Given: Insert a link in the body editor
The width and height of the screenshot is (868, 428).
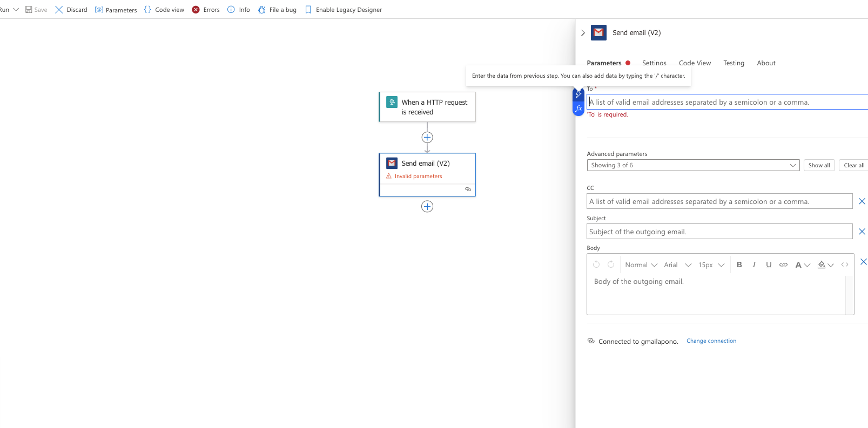Looking at the screenshot, I should point(783,264).
